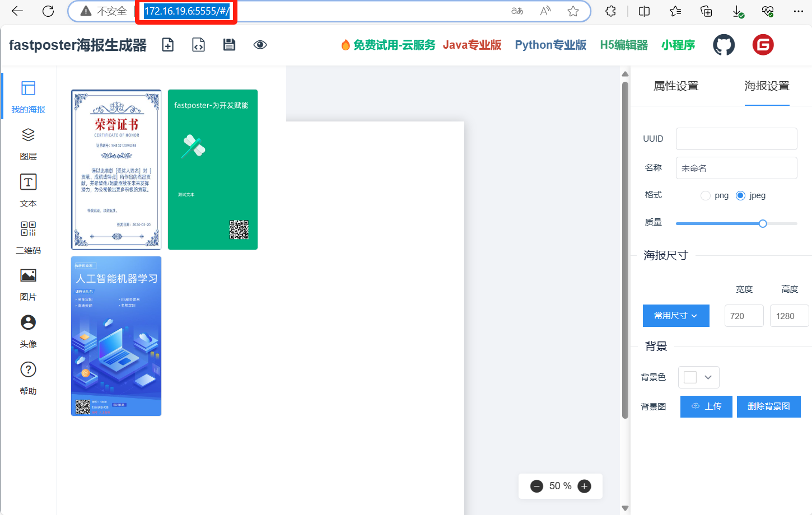Click the save floppy disk icon
This screenshot has height=515, width=812.
tap(229, 45)
